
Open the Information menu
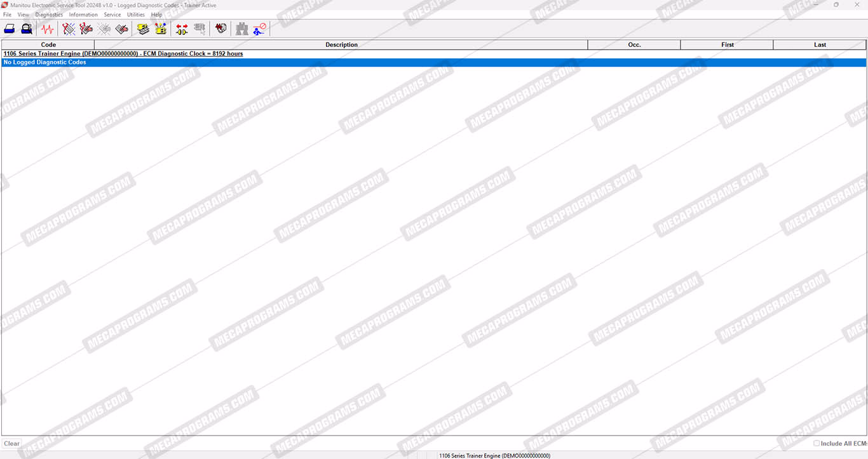(x=83, y=15)
